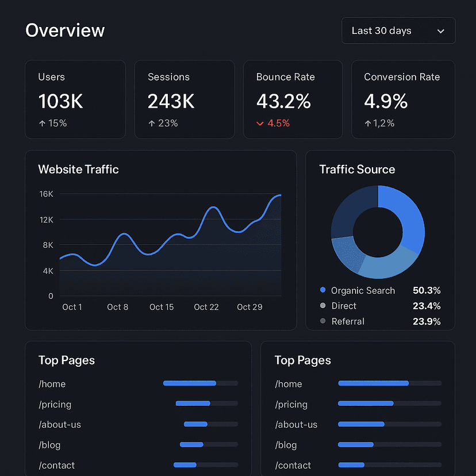
Task: Click the 12K y-axis label
Action: (47, 220)
